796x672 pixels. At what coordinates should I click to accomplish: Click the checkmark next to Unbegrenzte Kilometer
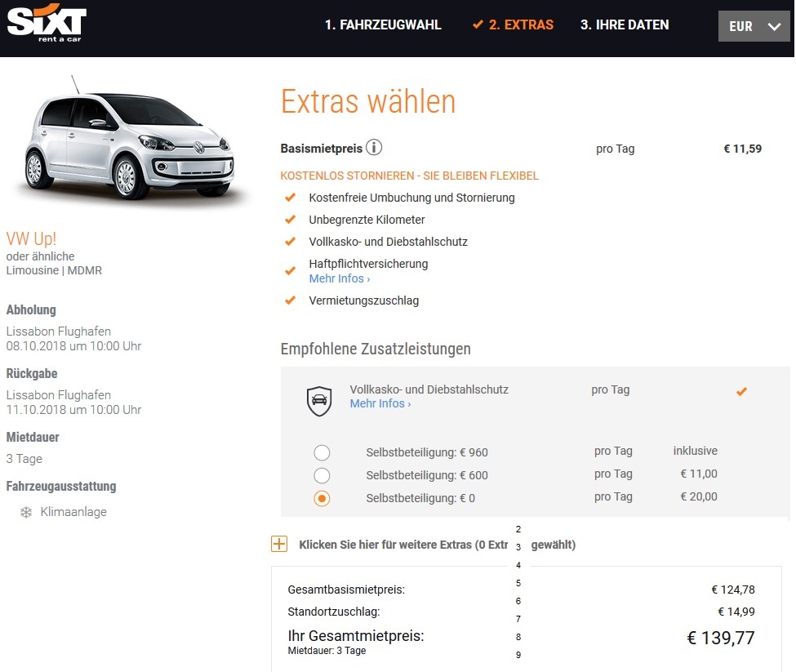click(x=290, y=220)
